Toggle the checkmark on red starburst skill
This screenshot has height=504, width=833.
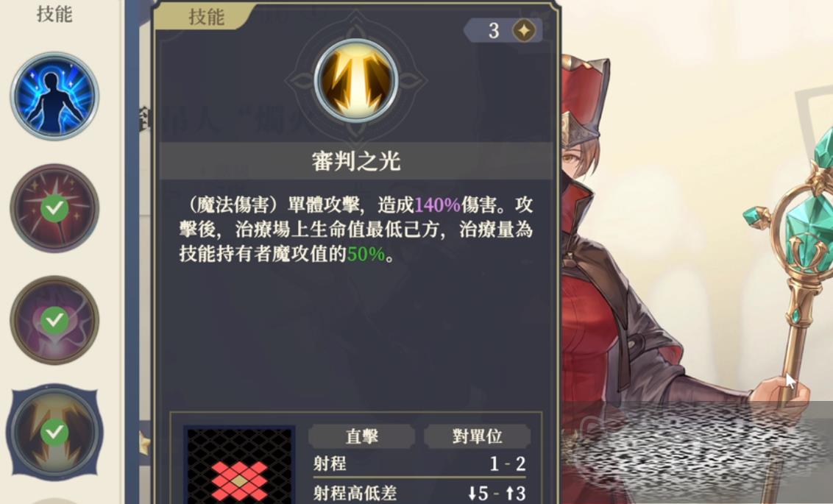(54, 209)
